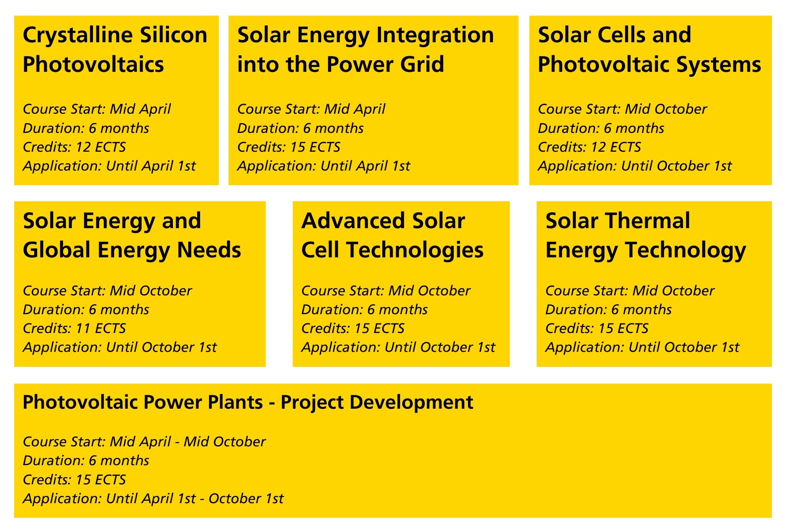
Task: Click duration line in Photovoltaic Power Plants card
Action: pyautogui.click(x=86, y=461)
